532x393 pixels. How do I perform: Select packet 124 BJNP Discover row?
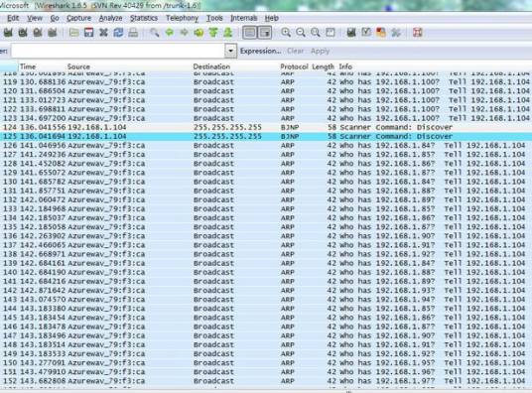pos(266,127)
